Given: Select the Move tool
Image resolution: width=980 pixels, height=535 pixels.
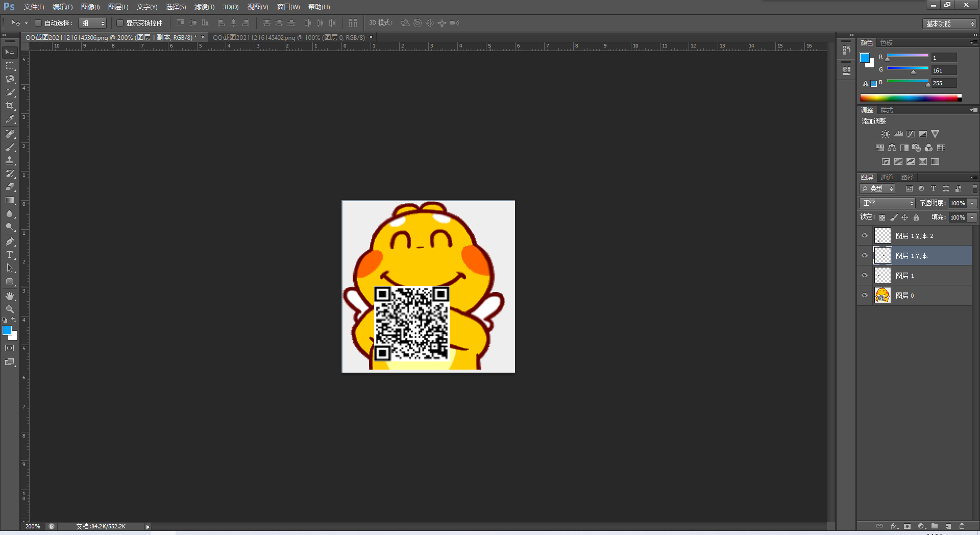Looking at the screenshot, I should [x=9, y=52].
